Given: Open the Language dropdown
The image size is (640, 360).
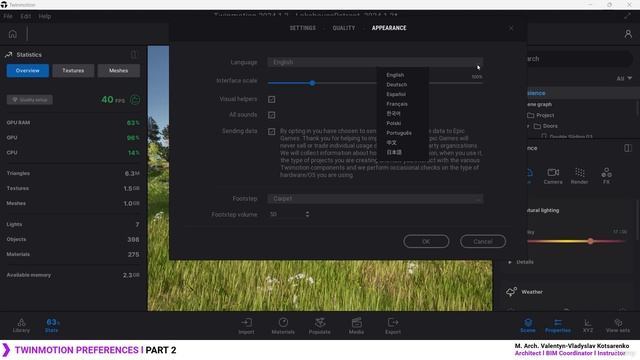Looking at the screenshot, I should 375,62.
